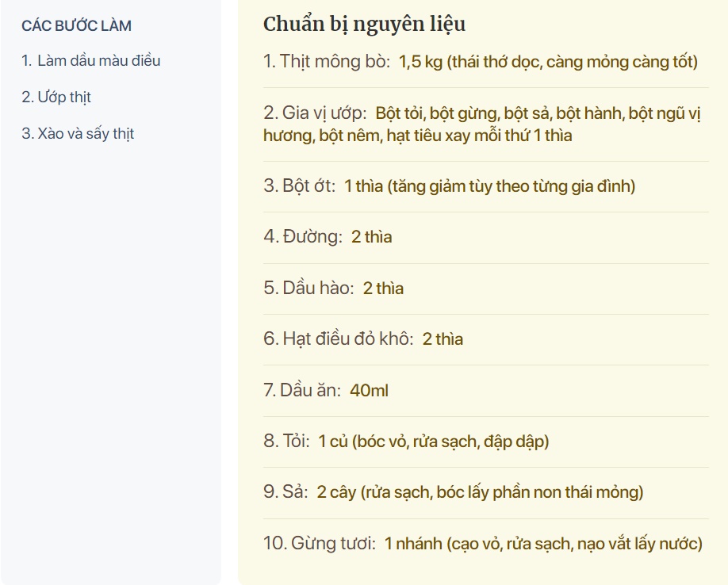
Task: Select the "Thịt mông bò" ingredient label
Action: [x=335, y=62]
